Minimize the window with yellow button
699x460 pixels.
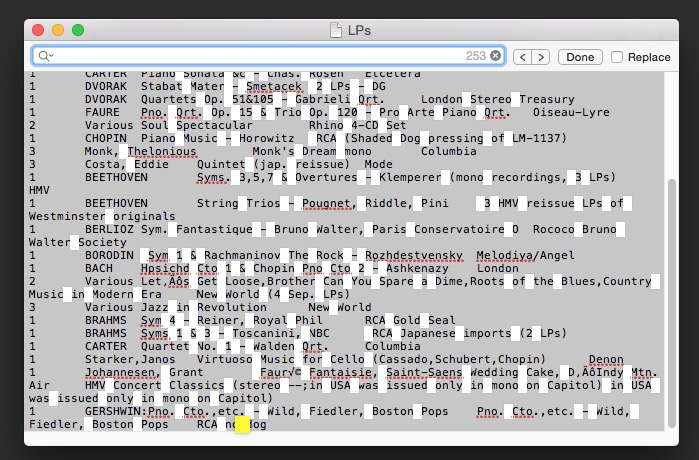pos(58,30)
